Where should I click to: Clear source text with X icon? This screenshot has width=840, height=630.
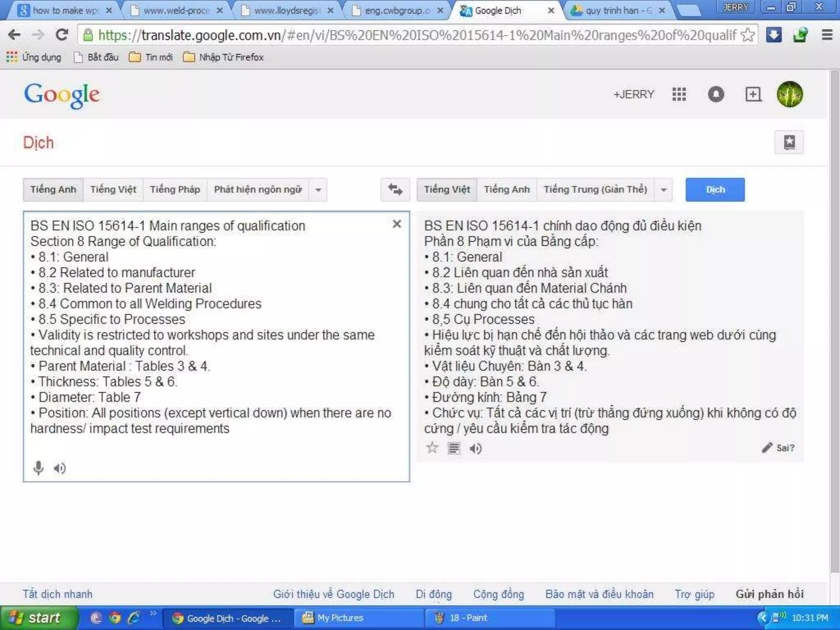tap(397, 224)
